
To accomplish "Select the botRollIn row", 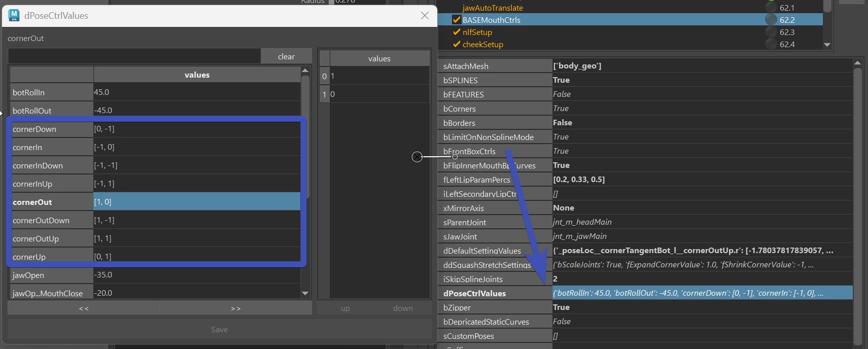I will (x=155, y=92).
